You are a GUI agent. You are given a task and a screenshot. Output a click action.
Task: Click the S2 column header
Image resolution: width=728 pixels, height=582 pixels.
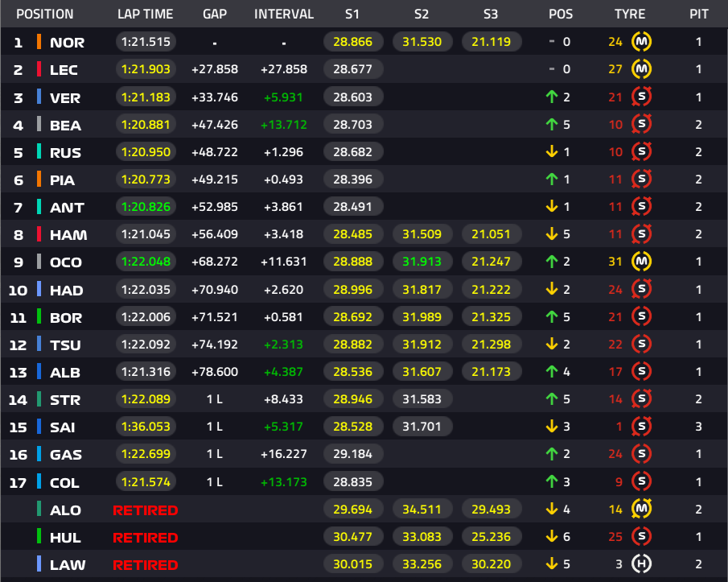click(x=421, y=14)
